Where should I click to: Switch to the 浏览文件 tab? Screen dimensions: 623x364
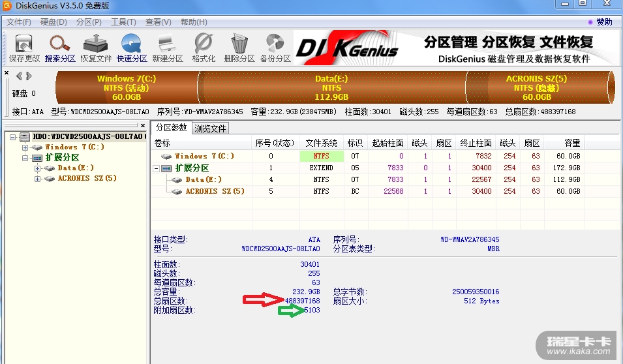click(210, 129)
